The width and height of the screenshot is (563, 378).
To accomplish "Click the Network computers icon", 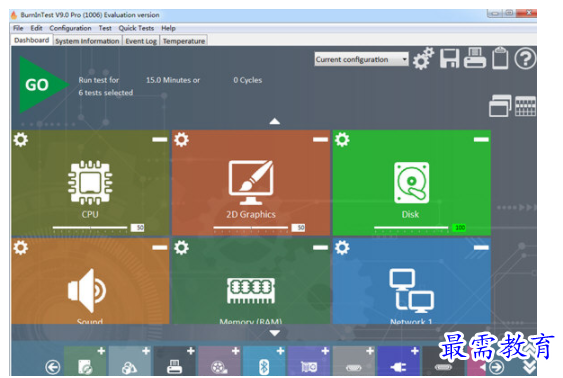I will click(x=411, y=291).
